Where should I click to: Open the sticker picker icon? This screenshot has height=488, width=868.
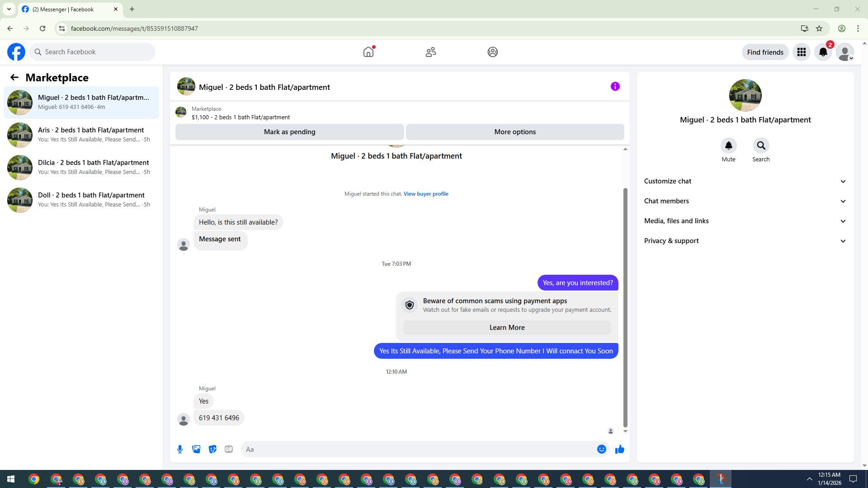(212, 449)
